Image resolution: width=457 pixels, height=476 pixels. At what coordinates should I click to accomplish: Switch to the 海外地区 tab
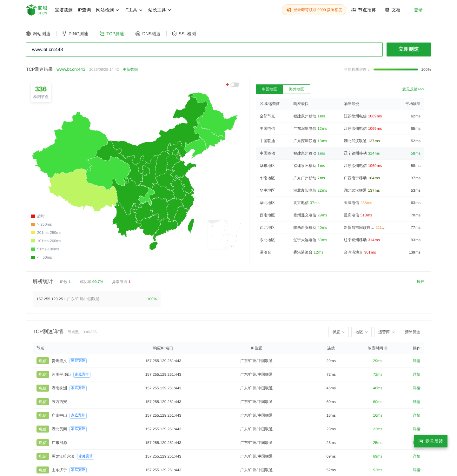(x=296, y=89)
